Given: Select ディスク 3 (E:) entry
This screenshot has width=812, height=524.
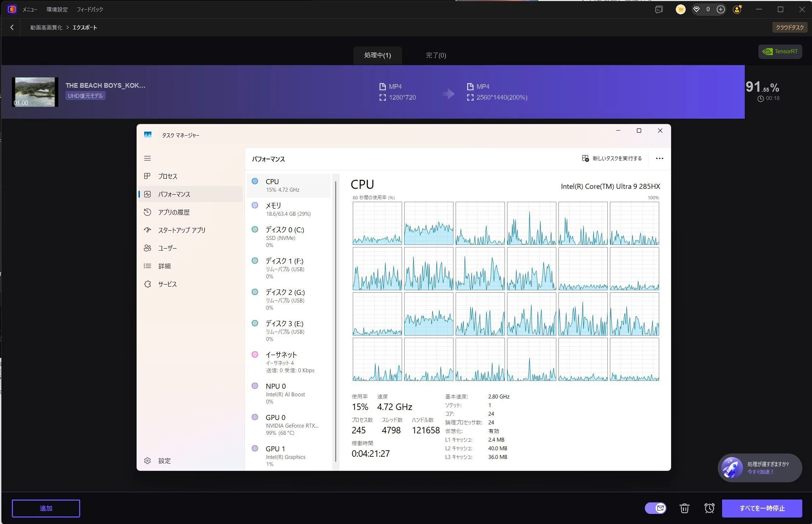Looking at the screenshot, I should [x=289, y=331].
